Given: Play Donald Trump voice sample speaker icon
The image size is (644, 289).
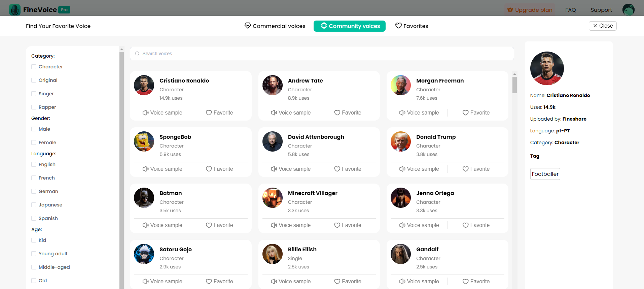Looking at the screenshot, I should pyautogui.click(x=402, y=169).
